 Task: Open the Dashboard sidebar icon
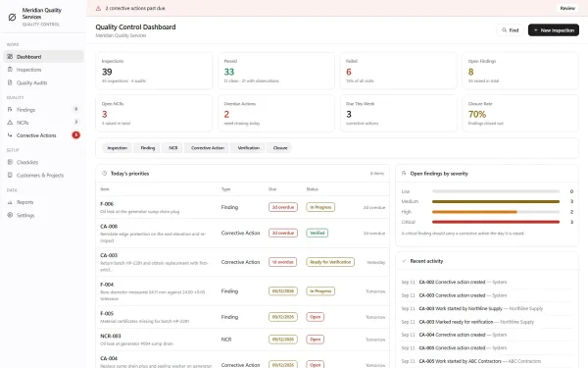(x=10, y=56)
